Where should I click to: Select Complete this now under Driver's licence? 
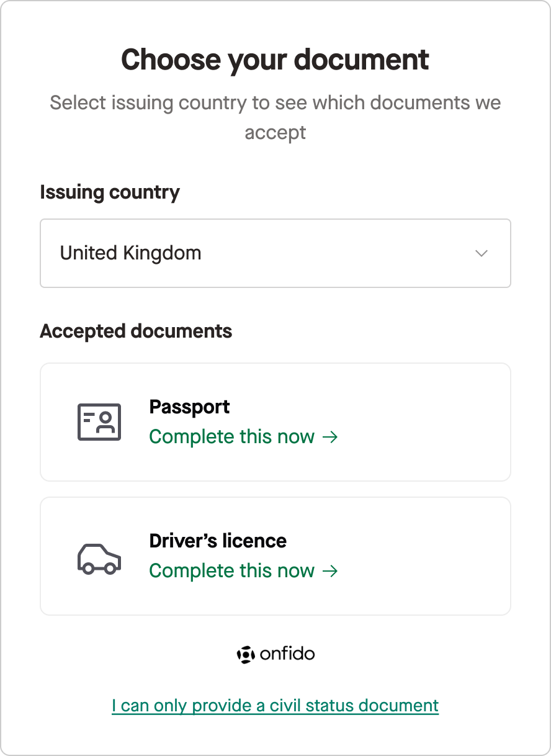tap(233, 570)
